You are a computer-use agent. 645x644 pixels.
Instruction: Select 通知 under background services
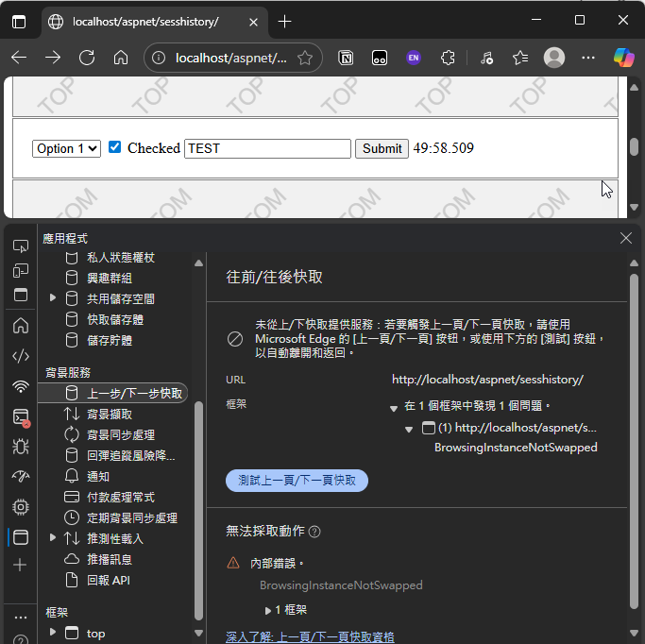[98, 476]
